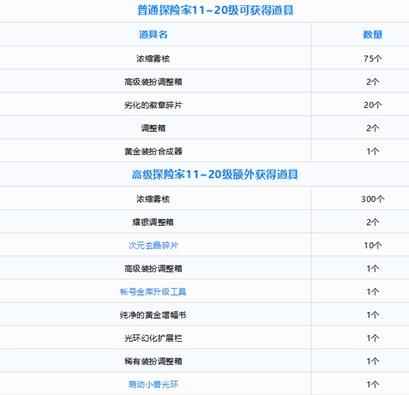Open the 舞动小兽光环 link
This screenshot has height=395, width=409.
pyautogui.click(x=153, y=385)
